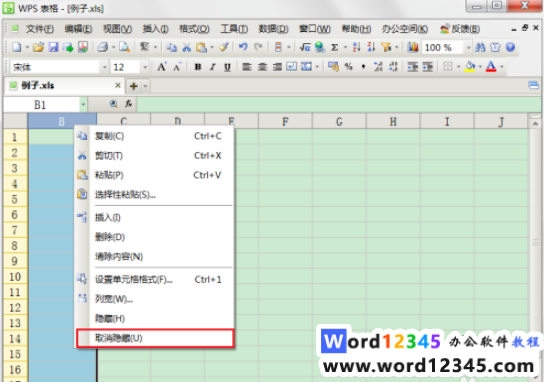Click the New document icon

point(17,47)
